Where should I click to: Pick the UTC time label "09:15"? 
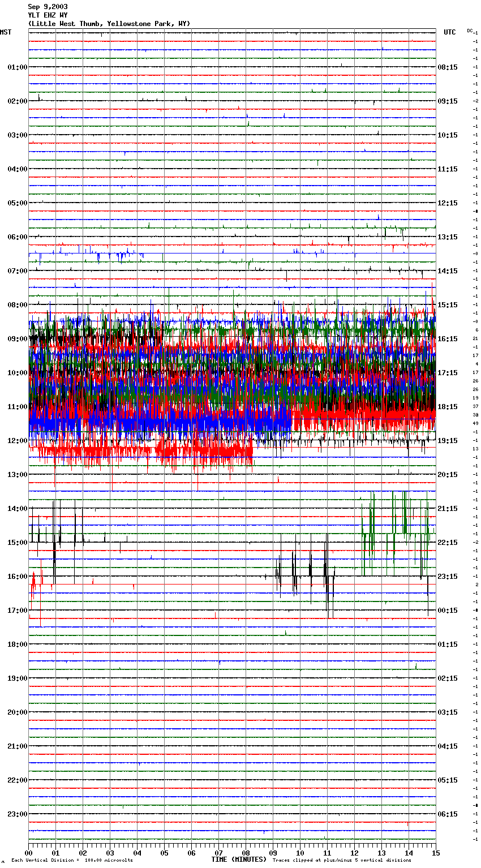pyautogui.click(x=448, y=101)
